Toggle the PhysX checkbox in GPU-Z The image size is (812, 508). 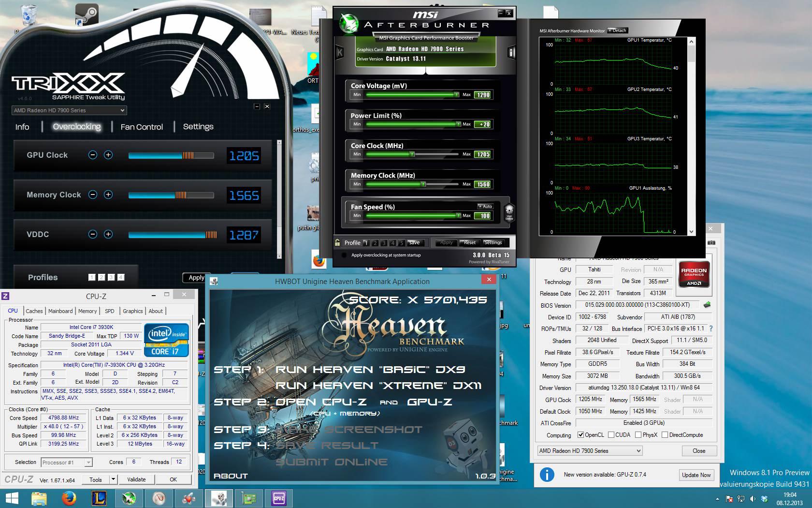[638, 435]
